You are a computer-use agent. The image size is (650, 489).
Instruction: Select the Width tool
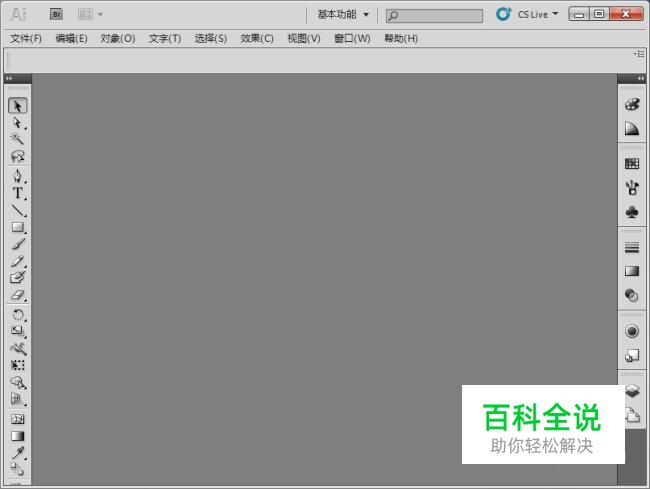pos(17,349)
